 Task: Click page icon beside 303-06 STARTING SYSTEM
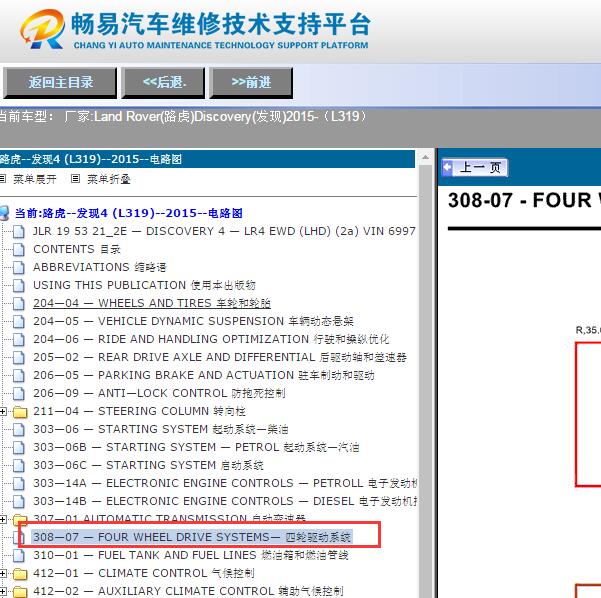[x=19, y=430]
